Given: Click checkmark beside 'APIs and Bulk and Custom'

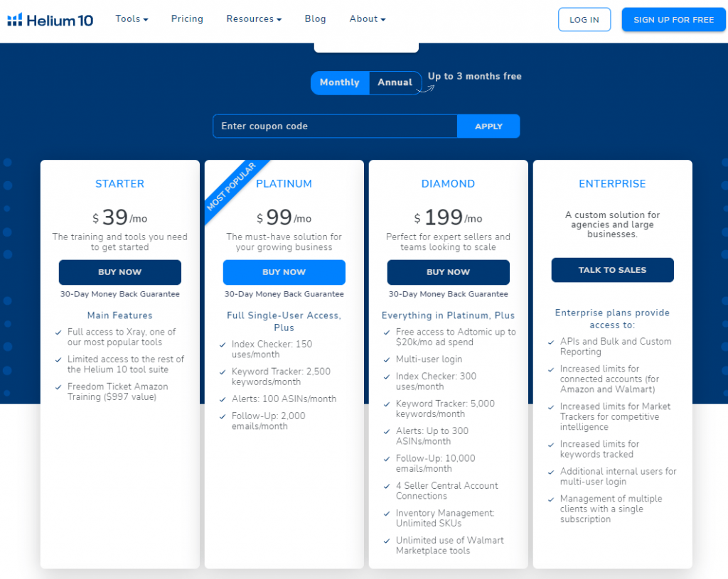Looking at the screenshot, I should [551, 342].
